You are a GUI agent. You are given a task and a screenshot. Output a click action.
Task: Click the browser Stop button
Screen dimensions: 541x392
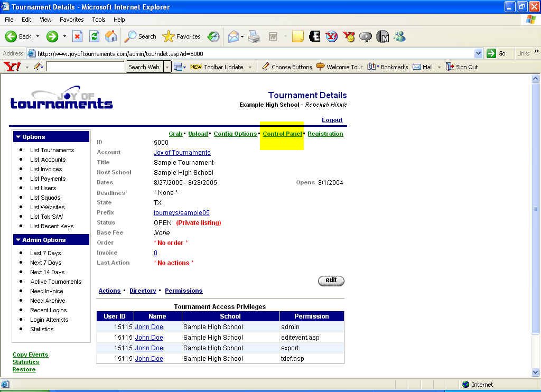[x=77, y=36]
